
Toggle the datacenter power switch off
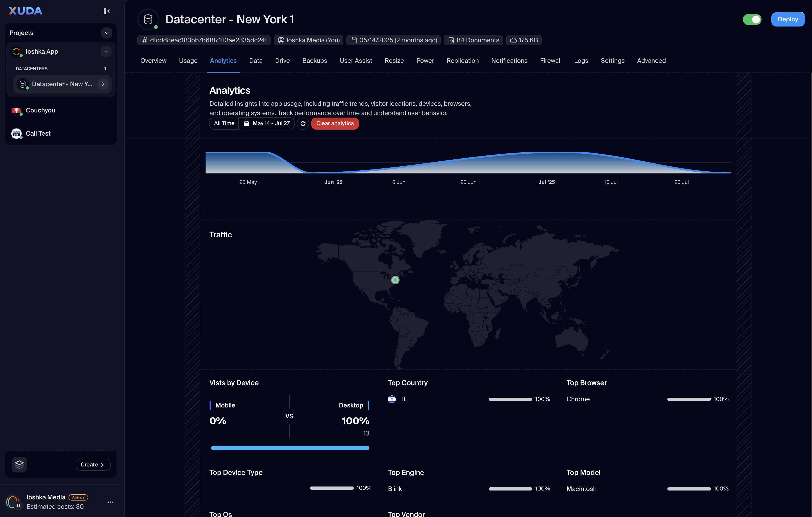752,20
